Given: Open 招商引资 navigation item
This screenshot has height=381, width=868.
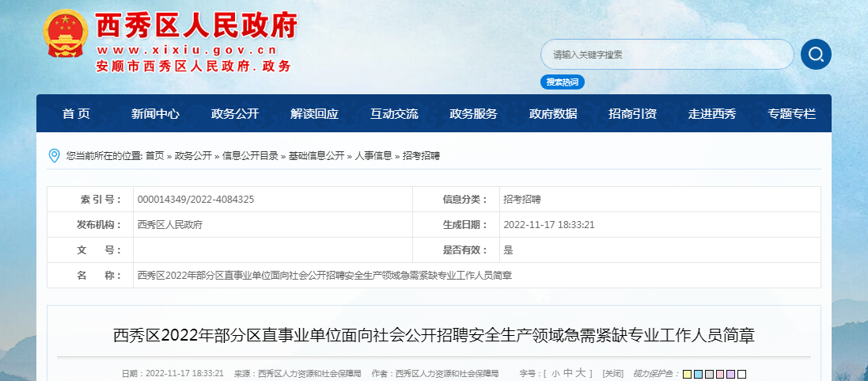Looking at the screenshot, I should 632,113.
